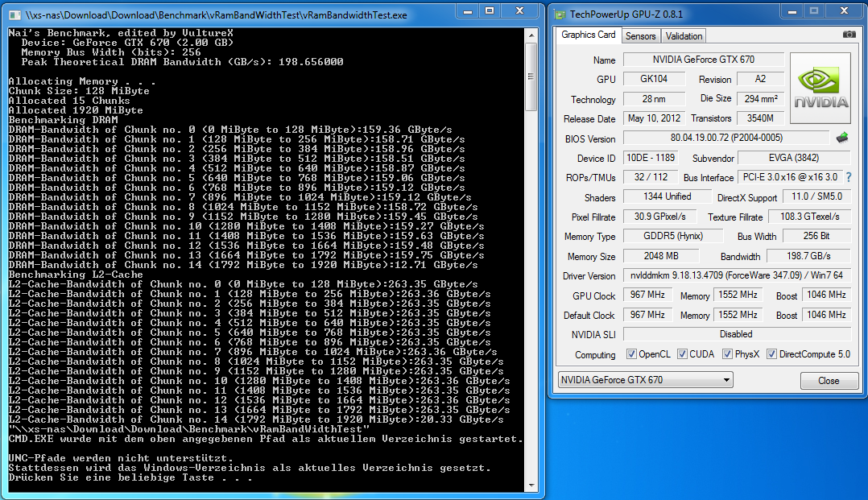The width and height of the screenshot is (868, 500).
Task: Click the ROPs/TMUs field 32 / 112
Action: coord(651,177)
